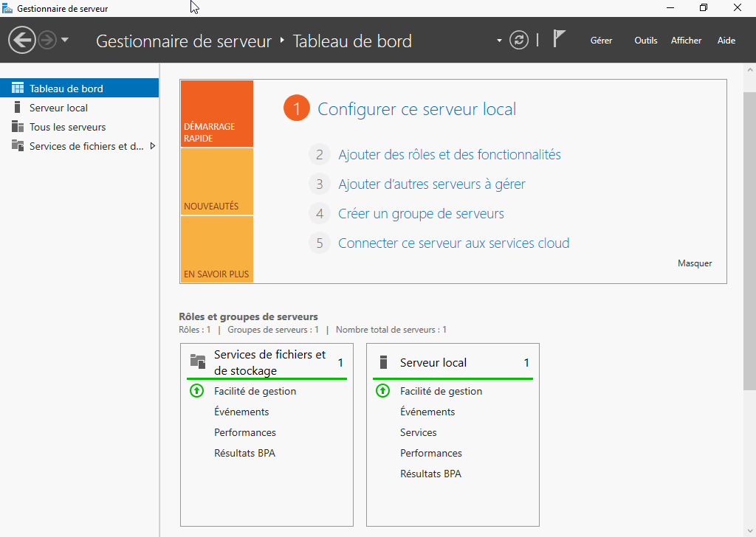756x537 pixels.
Task: Open the Gérer menu
Action: (601, 41)
